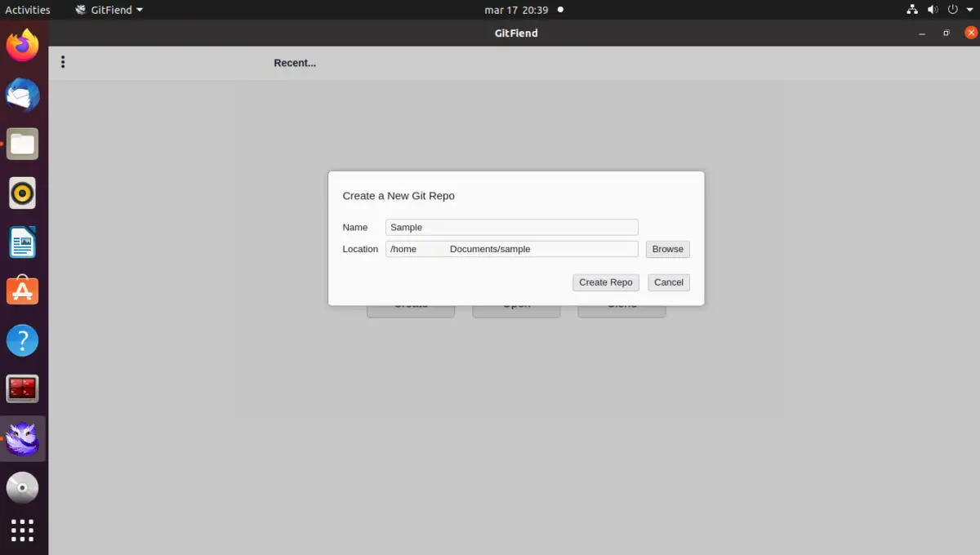Minimize the GitFiend window
Viewport: 980px width, 555px height.
point(922,33)
